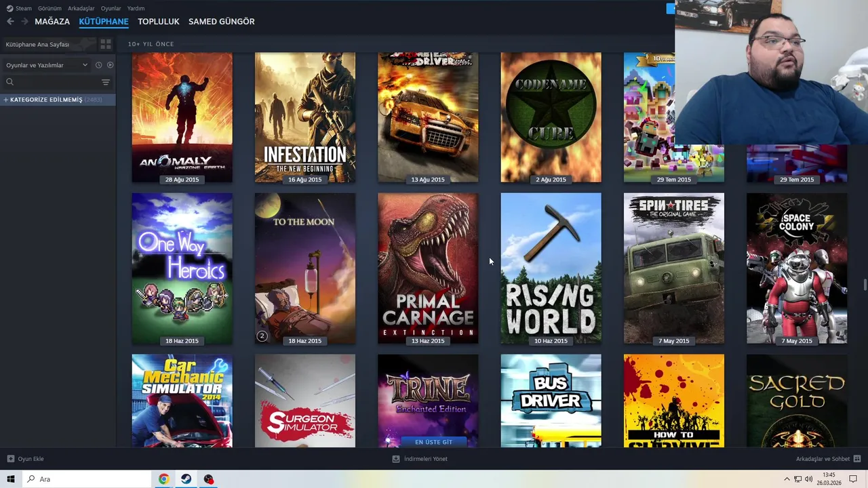This screenshot has height=488, width=868.
Task: Open How to Survive cover
Action: pos(674,401)
